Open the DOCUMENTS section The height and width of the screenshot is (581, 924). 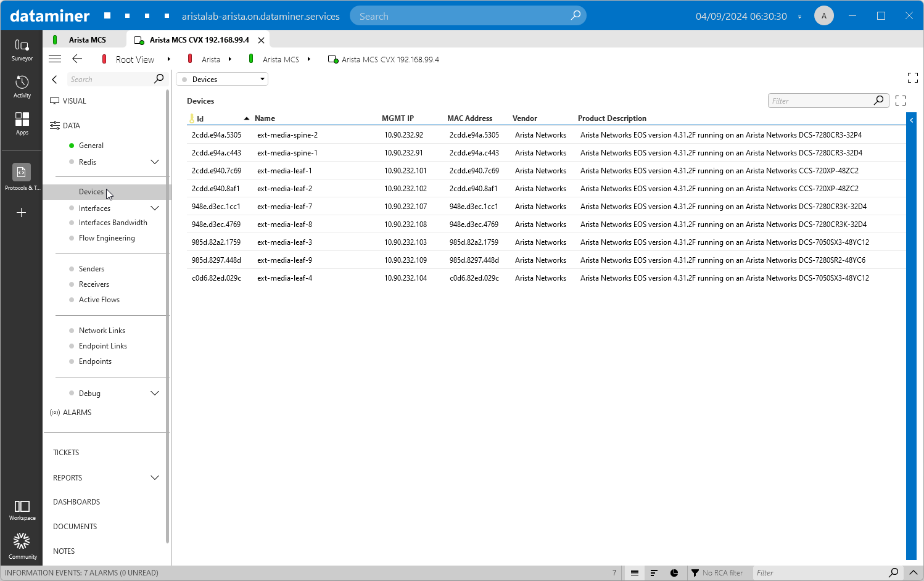pyautogui.click(x=75, y=526)
